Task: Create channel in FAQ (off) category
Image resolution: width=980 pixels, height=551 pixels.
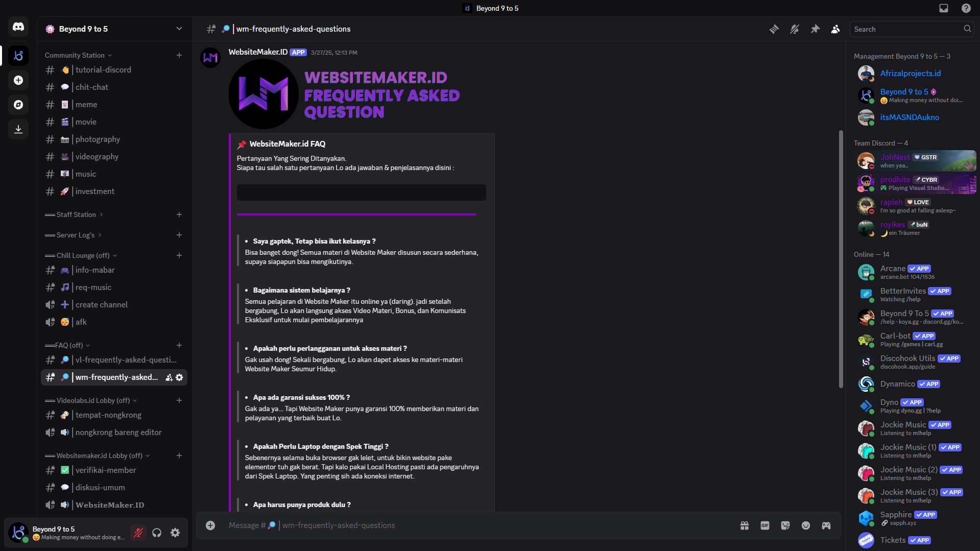Action: pos(179,345)
